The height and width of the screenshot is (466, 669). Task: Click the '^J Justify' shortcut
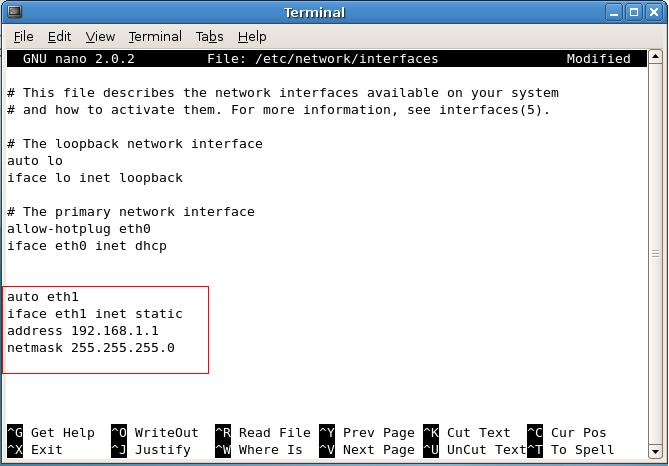[x=151, y=450]
